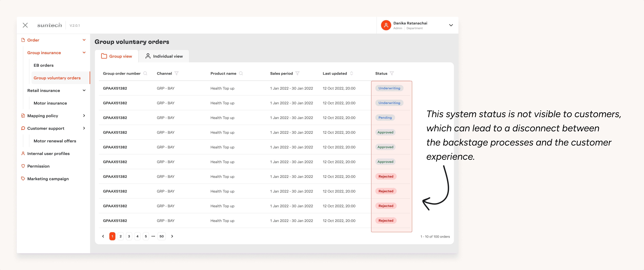644x270 pixels.
Task: Collapse the Group insurance chevron
Action: tap(84, 53)
